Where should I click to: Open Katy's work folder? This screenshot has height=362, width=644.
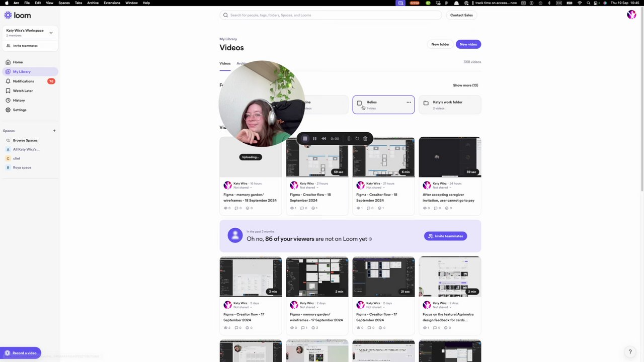(x=450, y=105)
